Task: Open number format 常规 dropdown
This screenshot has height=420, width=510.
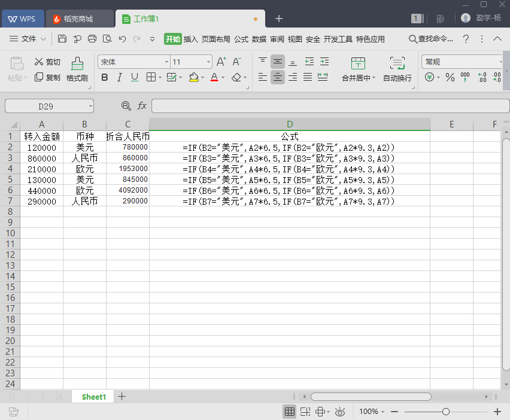Action: (x=500, y=62)
